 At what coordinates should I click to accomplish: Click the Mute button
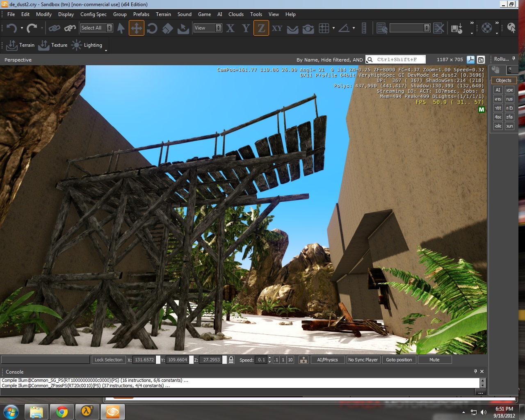point(434,360)
